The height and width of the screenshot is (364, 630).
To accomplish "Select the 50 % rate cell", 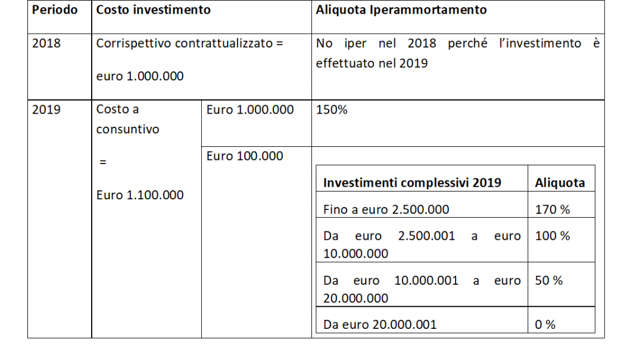I will (x=549, y=281).
